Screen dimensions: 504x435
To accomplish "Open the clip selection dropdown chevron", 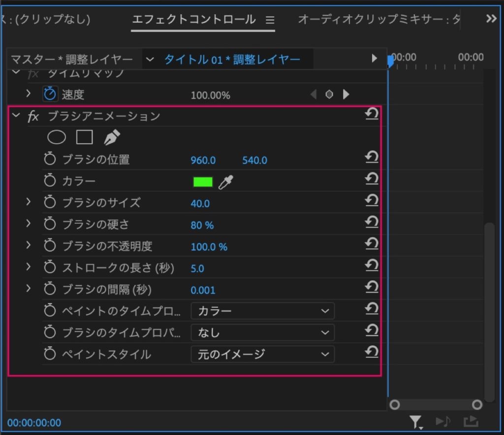I will click(150, 60).
